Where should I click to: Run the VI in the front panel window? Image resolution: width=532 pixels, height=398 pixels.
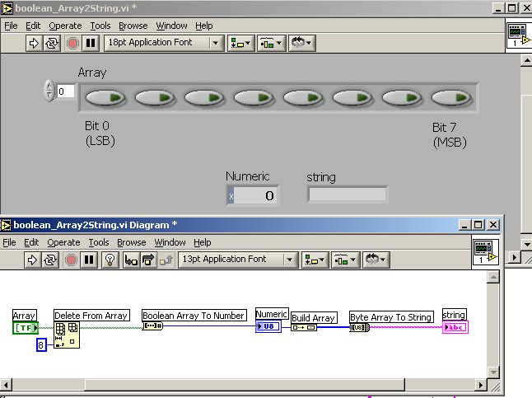[34, 43]
